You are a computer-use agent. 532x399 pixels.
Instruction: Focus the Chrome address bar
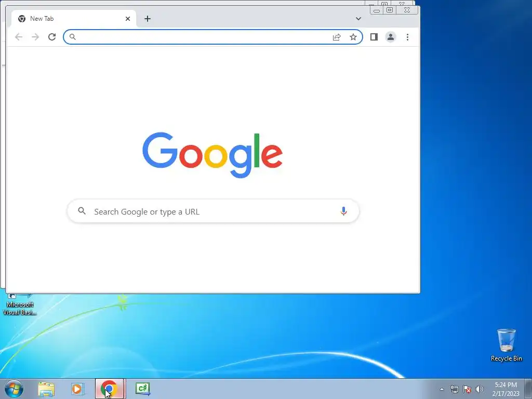click(x=212, y=37)
